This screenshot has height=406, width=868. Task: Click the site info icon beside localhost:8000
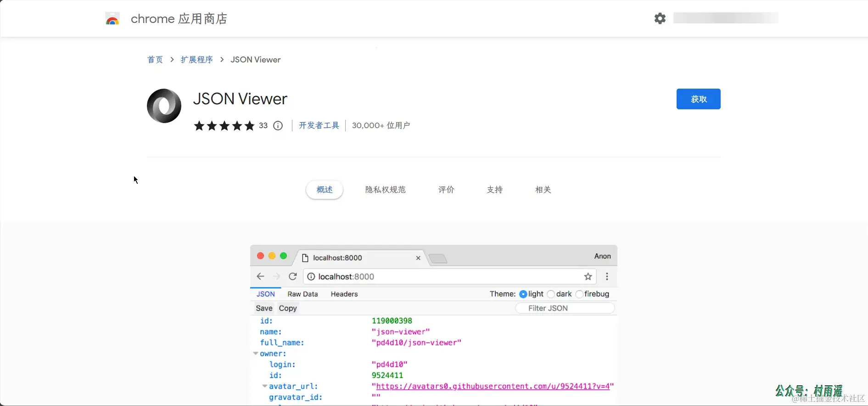[x=311, y=276]
